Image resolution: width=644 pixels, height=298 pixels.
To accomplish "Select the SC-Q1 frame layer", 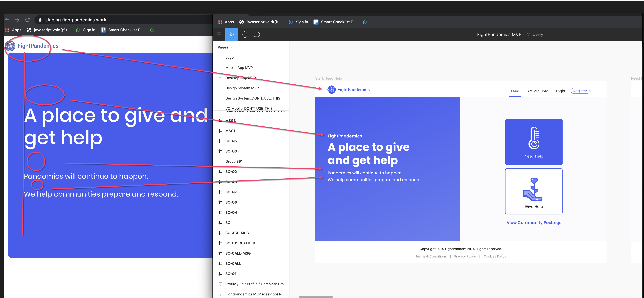I will coord(231,274).
